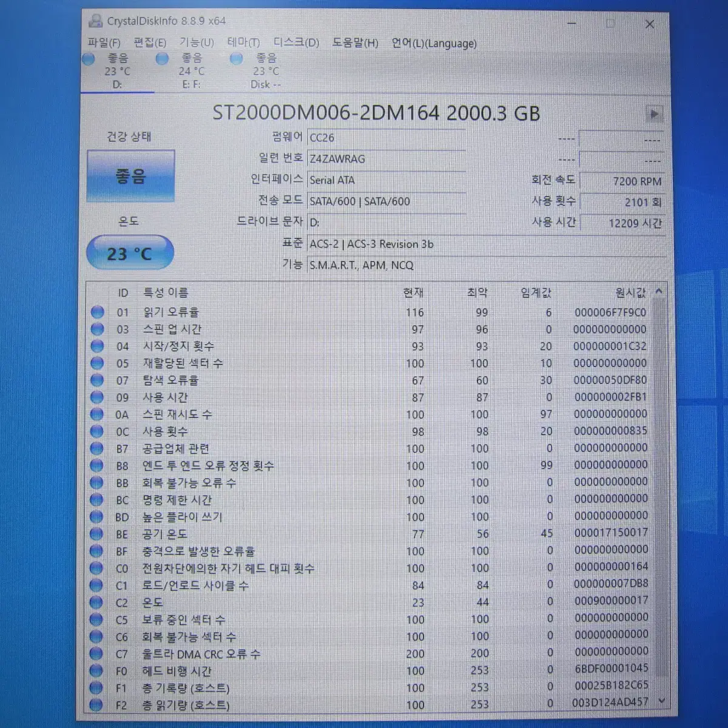The image size is (728, 728).
Task: Click the scroll up arrow of attribute list
Action: (x=659, y=292)
